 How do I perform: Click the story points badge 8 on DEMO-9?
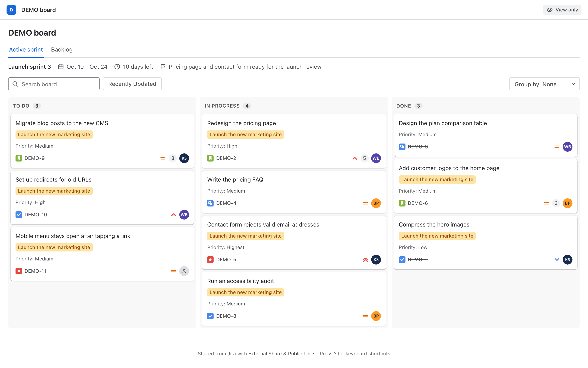[x=173, y=158]
